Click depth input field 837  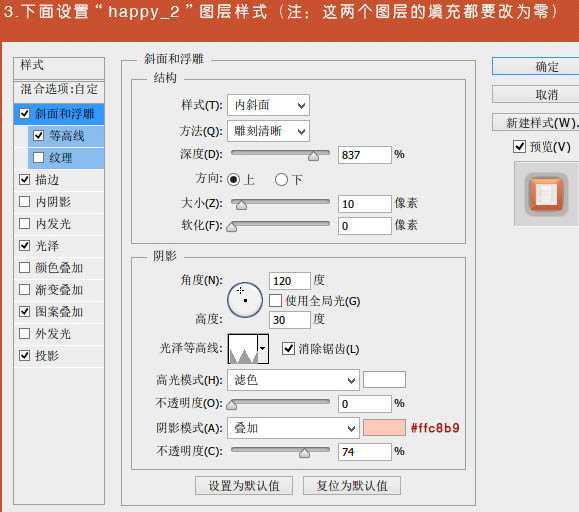click(364, 155)
